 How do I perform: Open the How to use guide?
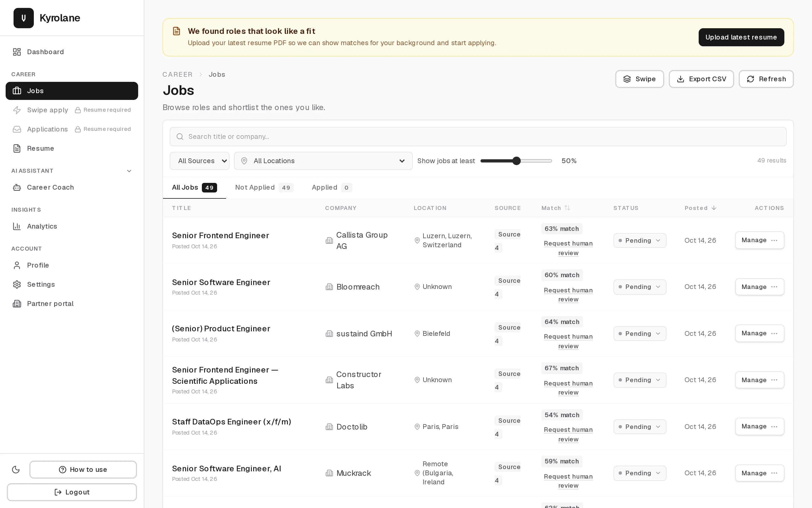pyautogui.click(x=83, y=470)
